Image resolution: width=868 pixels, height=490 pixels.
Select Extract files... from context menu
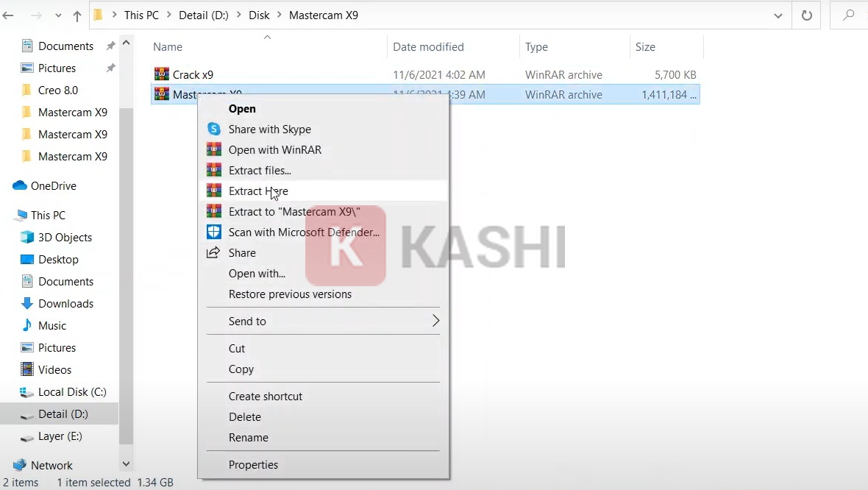click(260, 170)
